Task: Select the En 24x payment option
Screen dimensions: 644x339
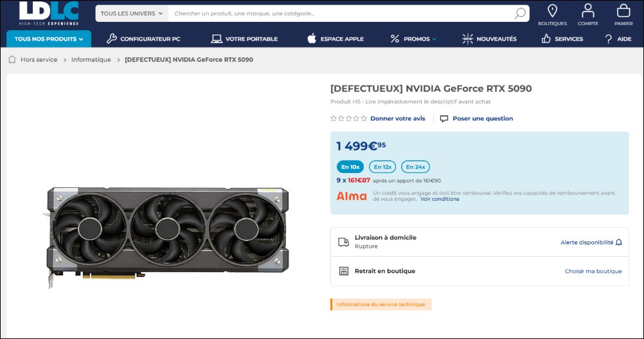Action: [x=415, y=167]
